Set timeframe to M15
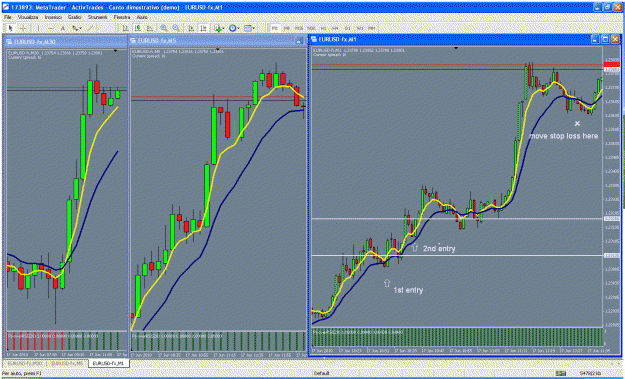625x379 pixels. pyautogui.click(x=299, y=28)
